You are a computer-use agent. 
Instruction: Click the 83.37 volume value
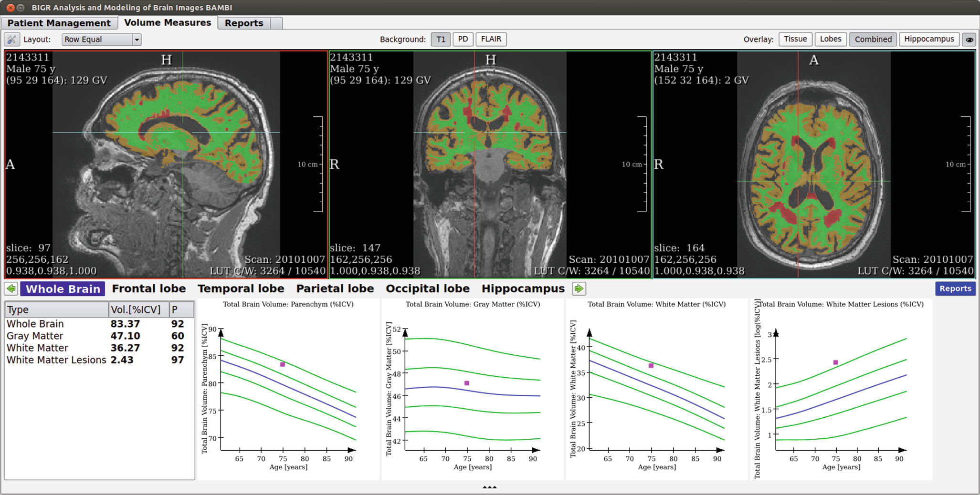click(125, 324)
